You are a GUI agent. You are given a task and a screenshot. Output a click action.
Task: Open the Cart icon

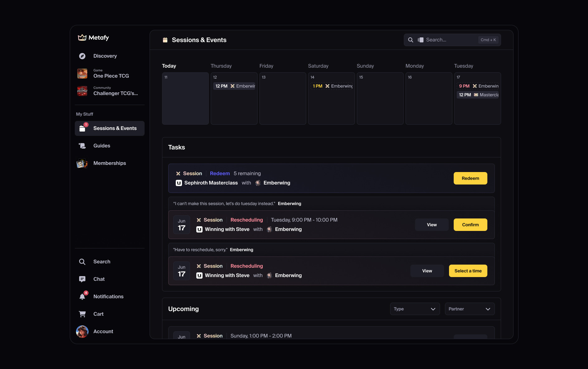82,314
